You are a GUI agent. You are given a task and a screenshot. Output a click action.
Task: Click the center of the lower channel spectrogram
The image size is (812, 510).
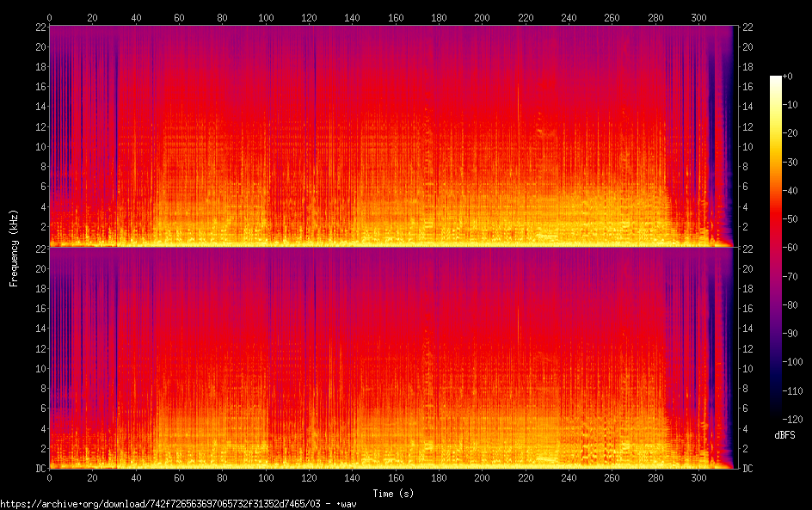391,358
